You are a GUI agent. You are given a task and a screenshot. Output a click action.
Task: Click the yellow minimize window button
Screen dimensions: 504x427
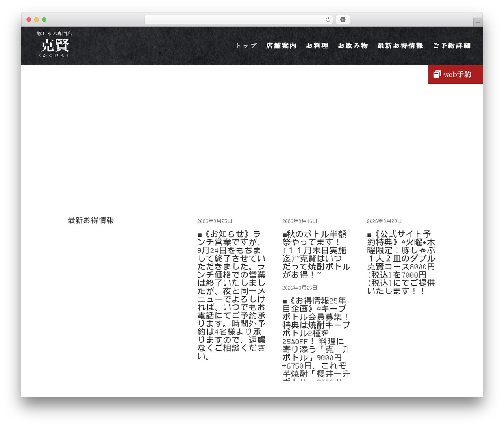pos(37,20)
